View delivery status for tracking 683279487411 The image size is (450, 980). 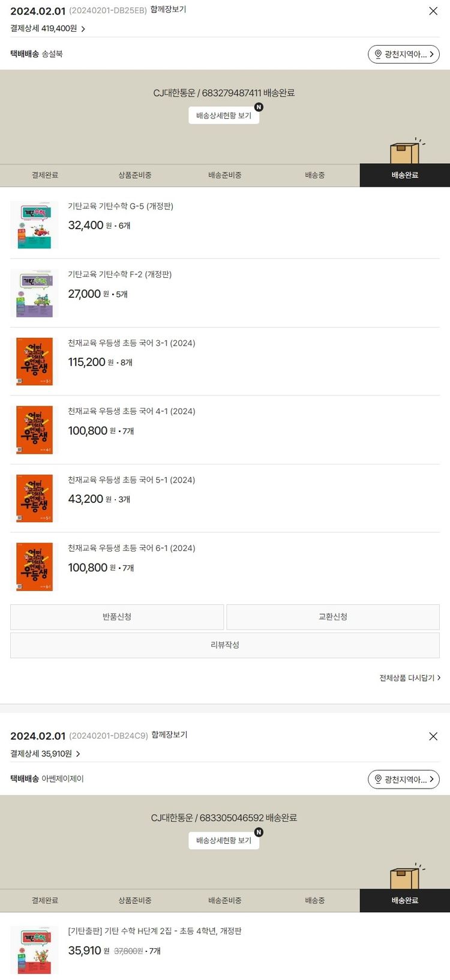(224, 115)
